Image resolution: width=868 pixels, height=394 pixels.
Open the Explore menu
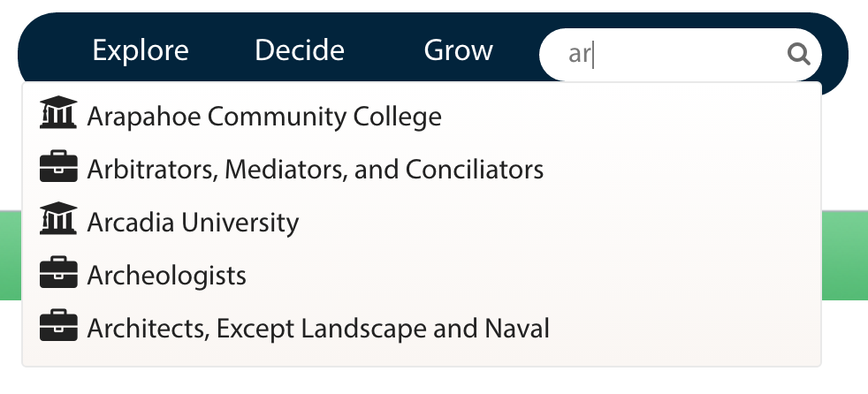tap(141, 50)
